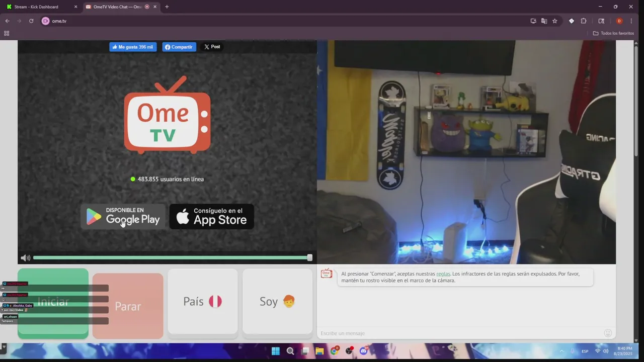The image size is (644, 362).
Task: Click the red Parar button
Action: 128,306
